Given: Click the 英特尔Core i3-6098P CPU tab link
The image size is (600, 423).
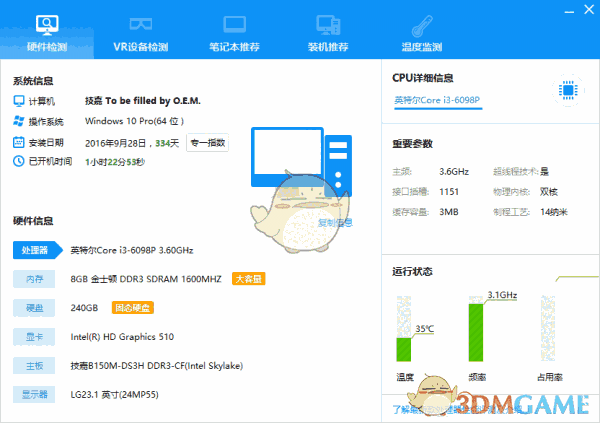Looking at the screenshot, I should (x=438, y=100).
